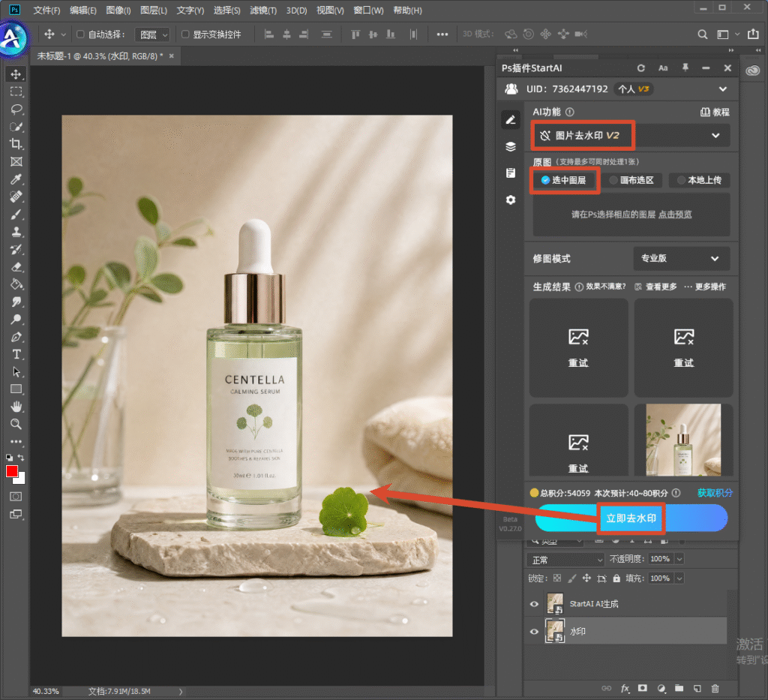Image resolution: width=768 pixels, height=700 pixels.
Task: Select the Path Selection tool
Action: [16, 372]
